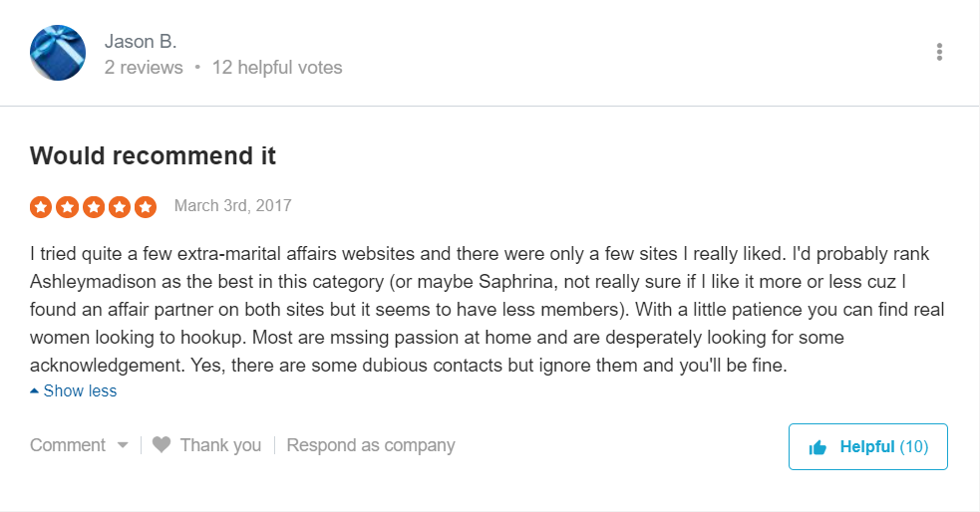Click the thumbs-up icon in Helpful button
980x512 pixels.
click(817, 447)
